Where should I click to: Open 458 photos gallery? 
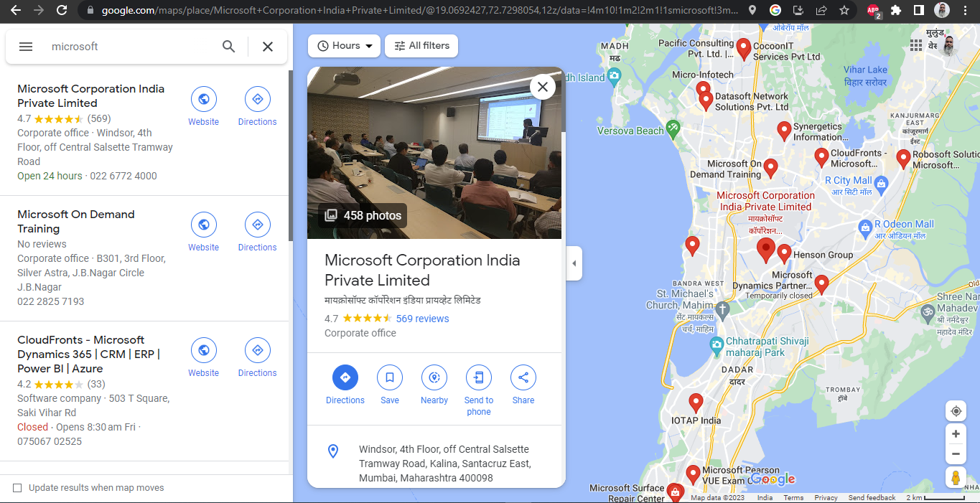tap(363, 215)
